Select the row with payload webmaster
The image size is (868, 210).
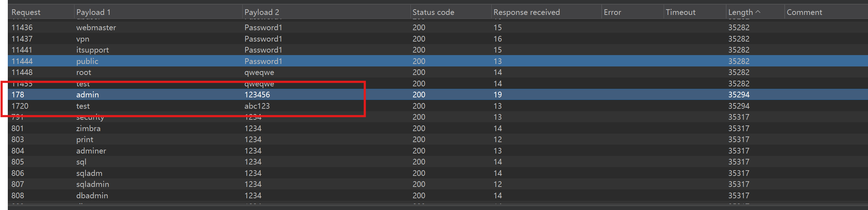pyautogui.click(x=96, y=27)
